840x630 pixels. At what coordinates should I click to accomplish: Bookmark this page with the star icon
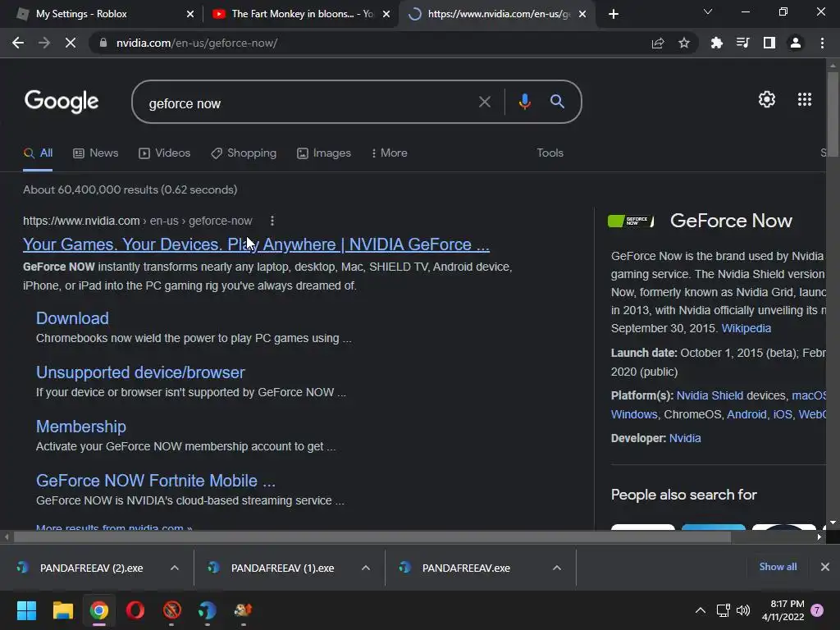(x=684, y=43)
